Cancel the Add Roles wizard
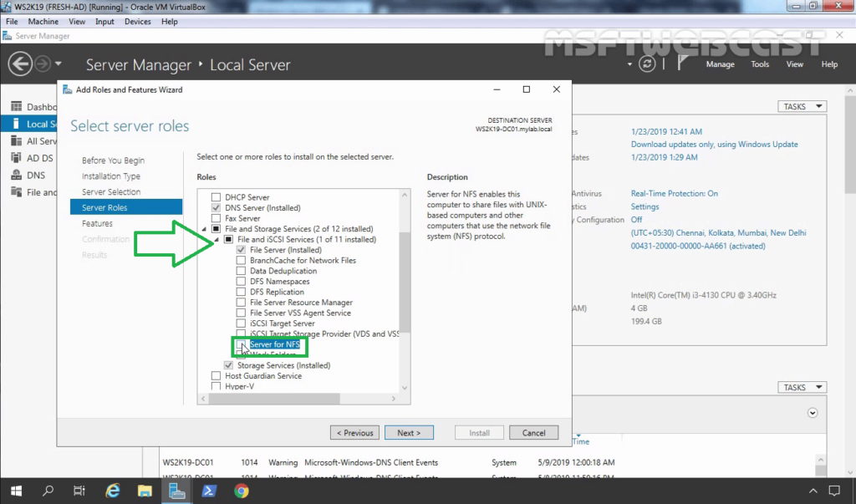856x504 pixels. (533, 432)
